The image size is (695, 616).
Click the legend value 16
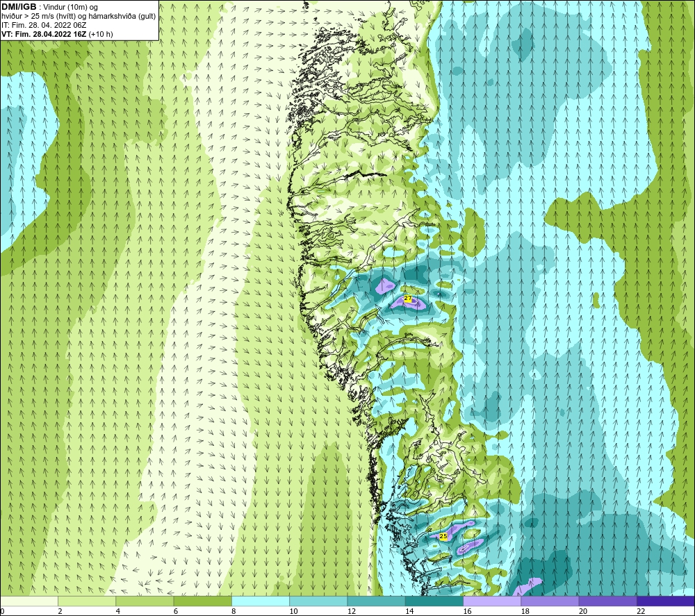(467, 612)
